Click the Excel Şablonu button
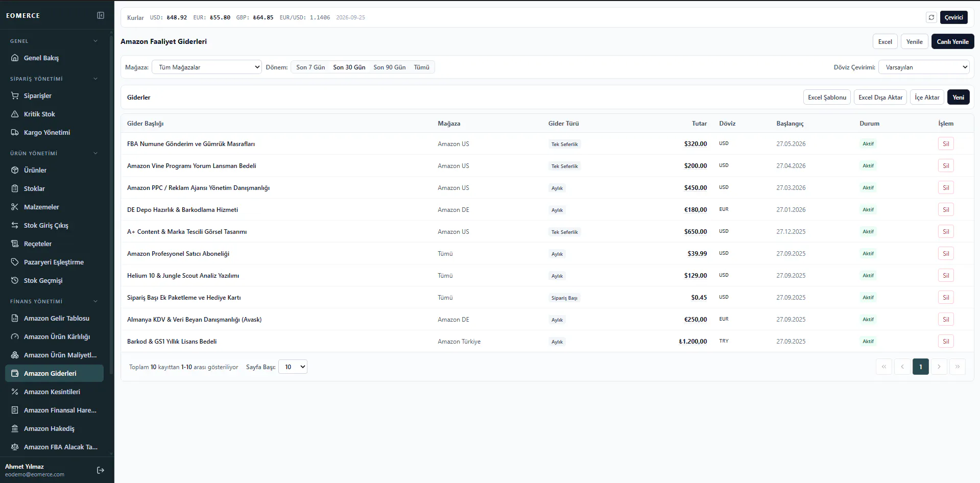 827,97
